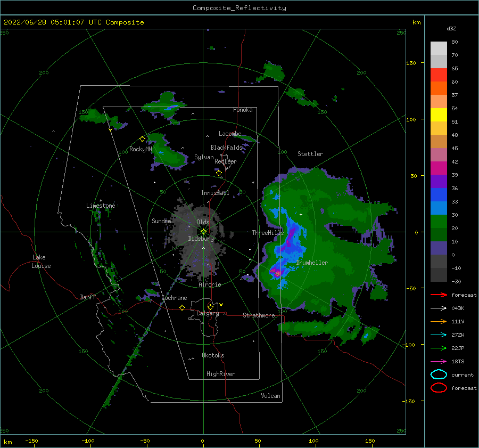
Task: Click the Sylvan label
Action: click(x=204, y=157)
